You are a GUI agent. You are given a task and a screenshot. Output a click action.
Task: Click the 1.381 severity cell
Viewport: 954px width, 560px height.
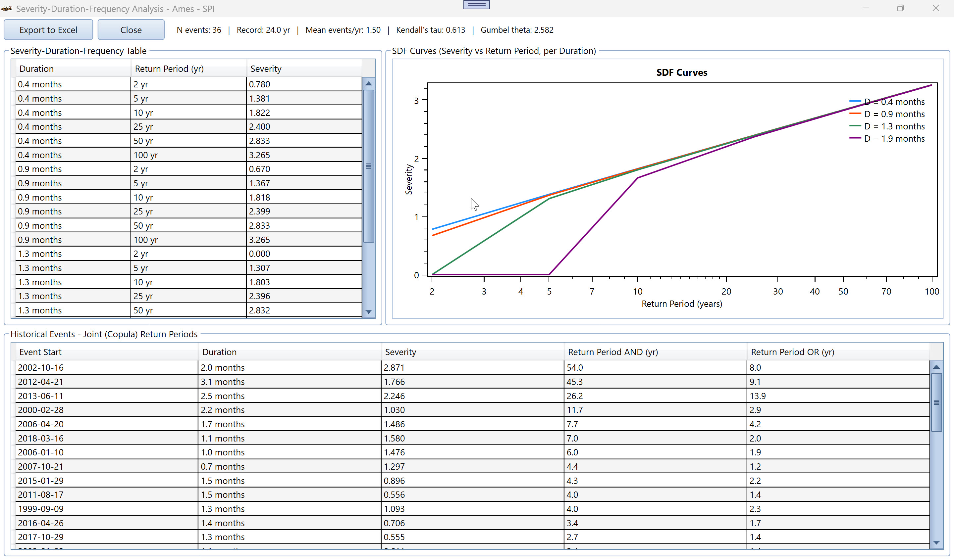tap(304, 98)
